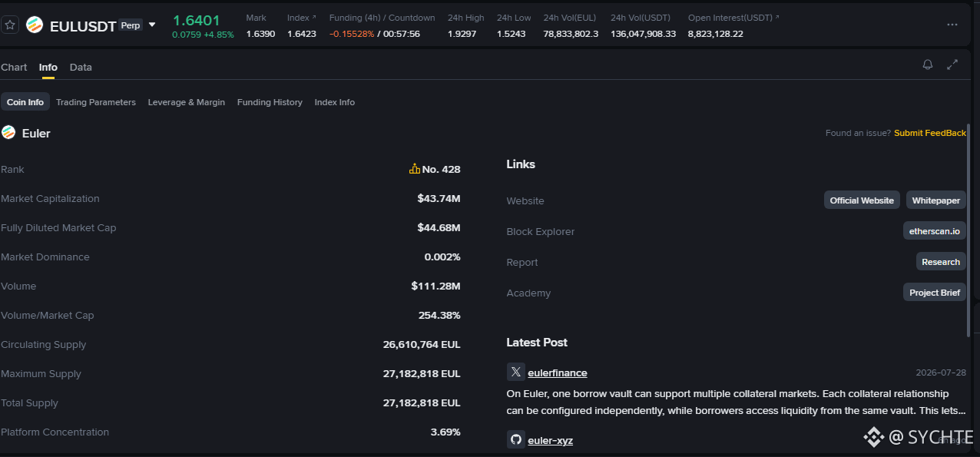Click the Perp badge next to EULUSDT

point(131,25)
